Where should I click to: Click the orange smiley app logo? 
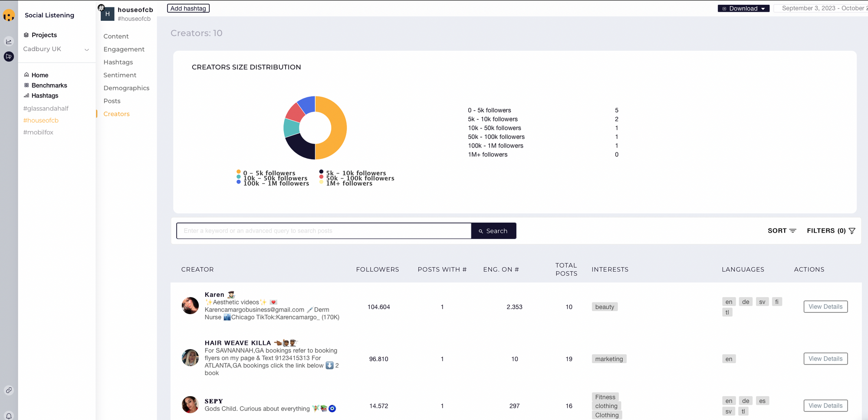[9, 16]
